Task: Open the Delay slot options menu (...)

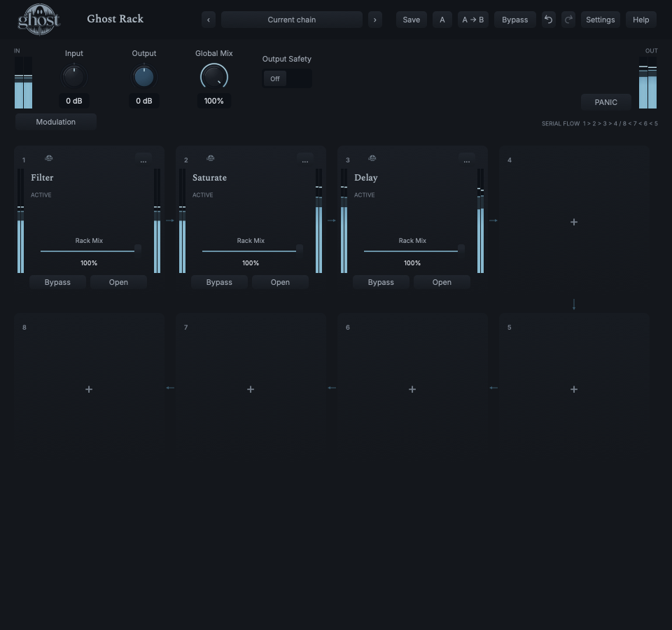Action: pos(467,160)
